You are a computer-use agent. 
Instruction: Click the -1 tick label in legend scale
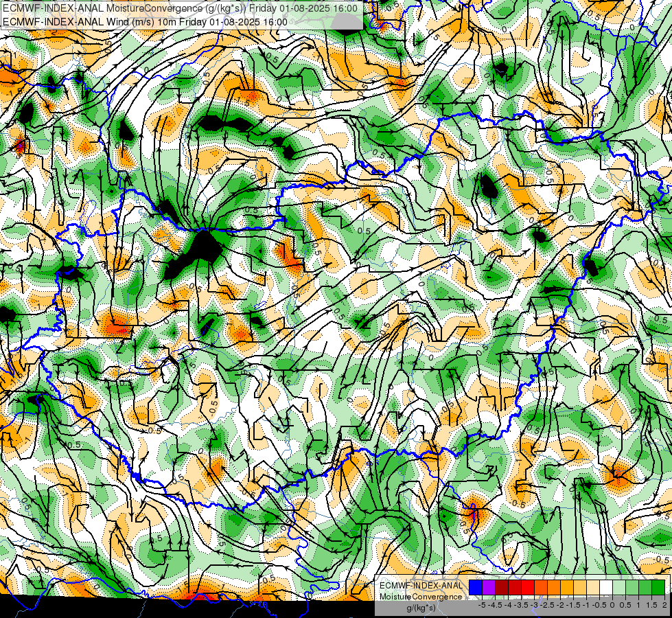(586, 605)
